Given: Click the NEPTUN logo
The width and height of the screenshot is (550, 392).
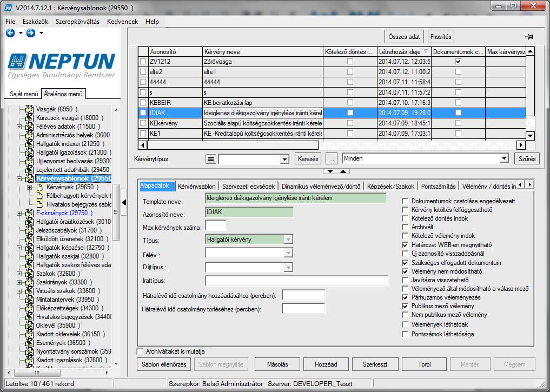Looking at the screenshot, I should (x=62, y=65).
